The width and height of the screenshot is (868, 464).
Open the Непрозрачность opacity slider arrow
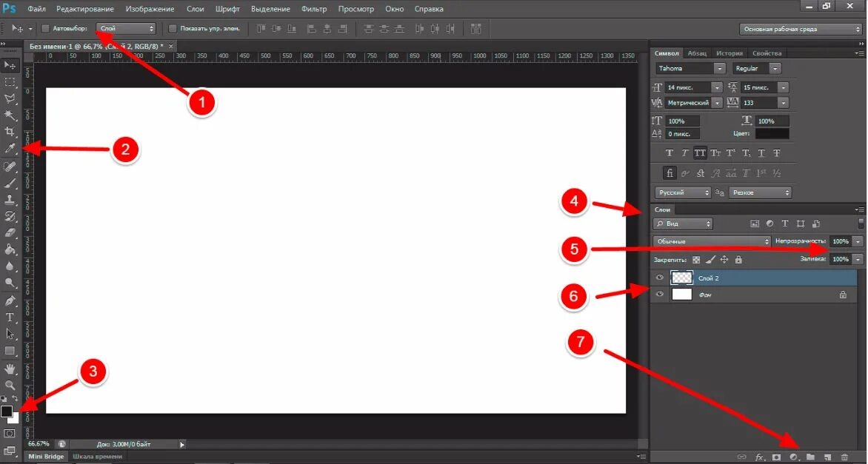(x=858, y=241)
